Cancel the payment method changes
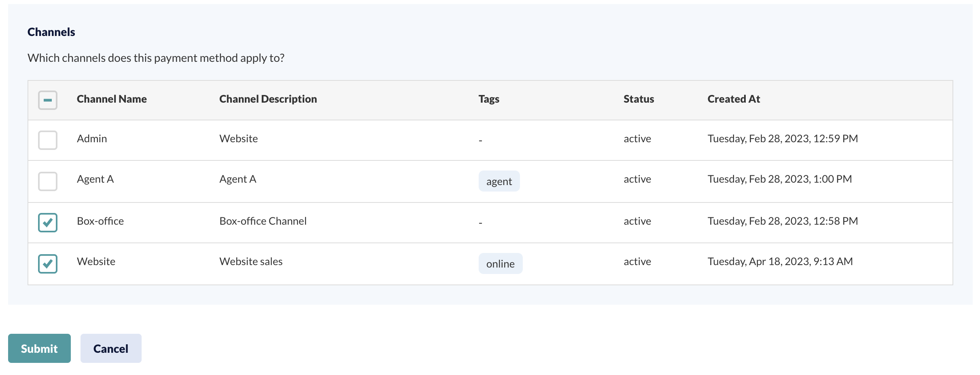Viewport: 980px width, 375px height. tap(111, 348)
